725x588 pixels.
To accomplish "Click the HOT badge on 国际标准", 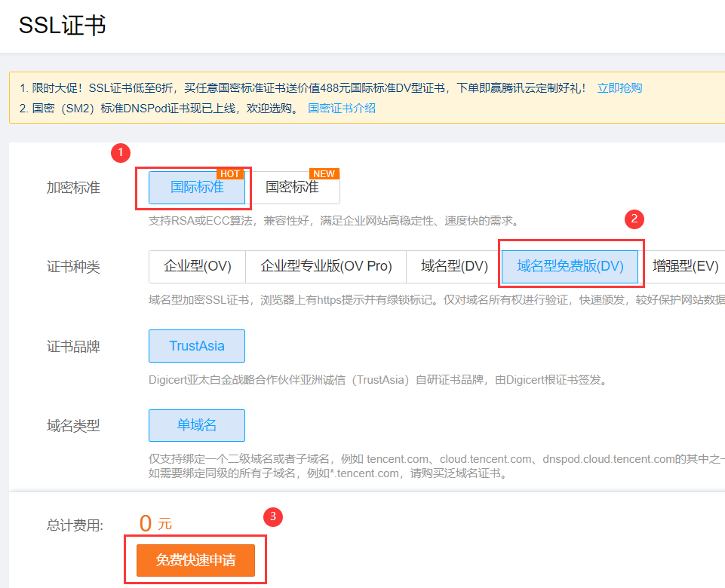I will pyautogui.click(x=230, y=173).
